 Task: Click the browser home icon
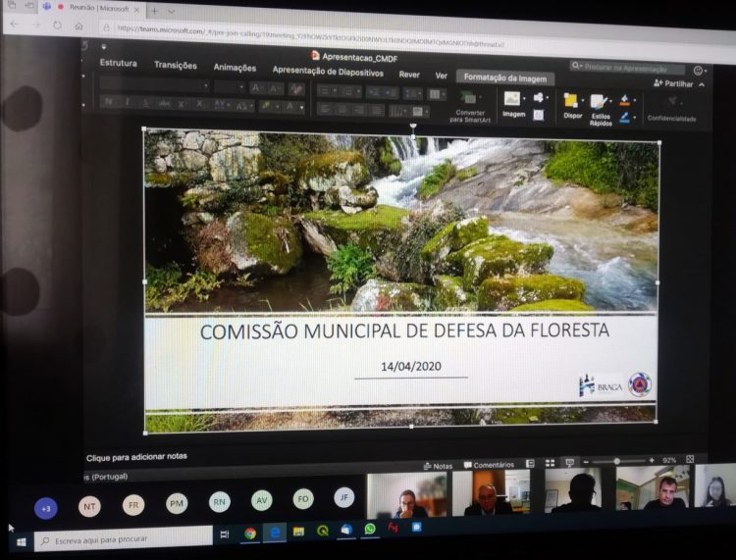click(x=79, y=25)
